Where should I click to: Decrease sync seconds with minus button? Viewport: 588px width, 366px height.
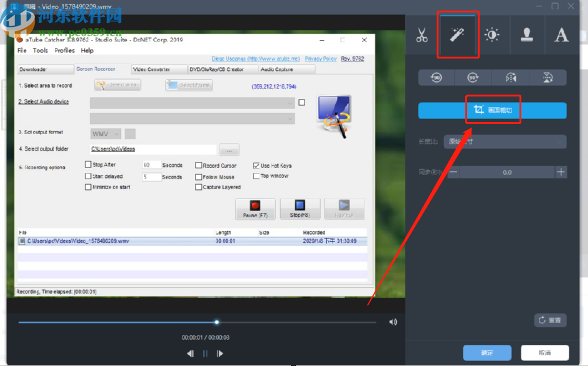pyautogui.click(x=453, y=172)
